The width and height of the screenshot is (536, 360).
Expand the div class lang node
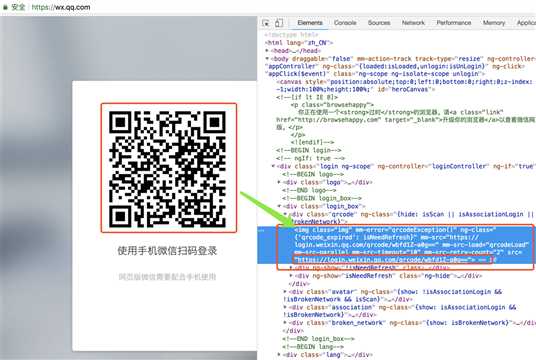pyautogui.click(x=279, y=355)
